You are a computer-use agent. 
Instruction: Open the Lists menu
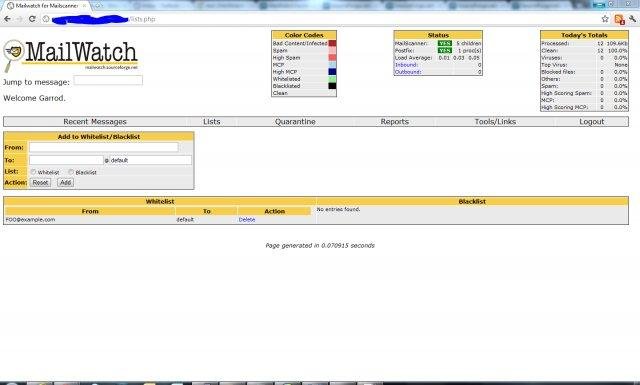(x=211, y=122)
